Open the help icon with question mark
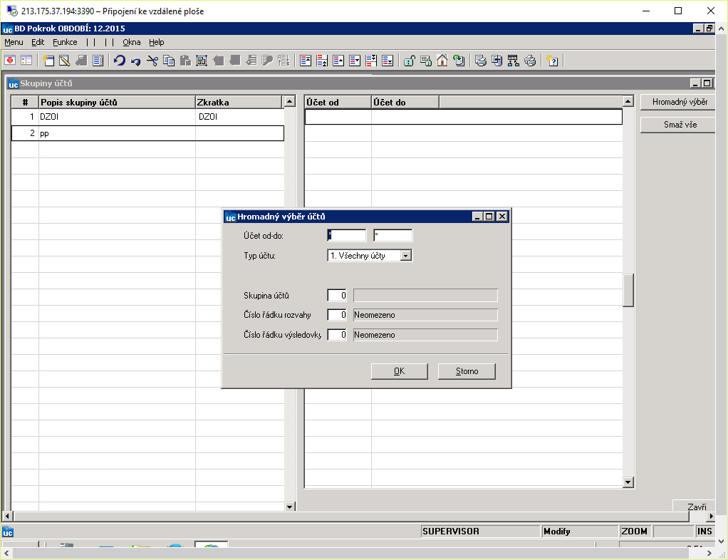The height and width of the screenshot is (560, 728). point(552,61)
